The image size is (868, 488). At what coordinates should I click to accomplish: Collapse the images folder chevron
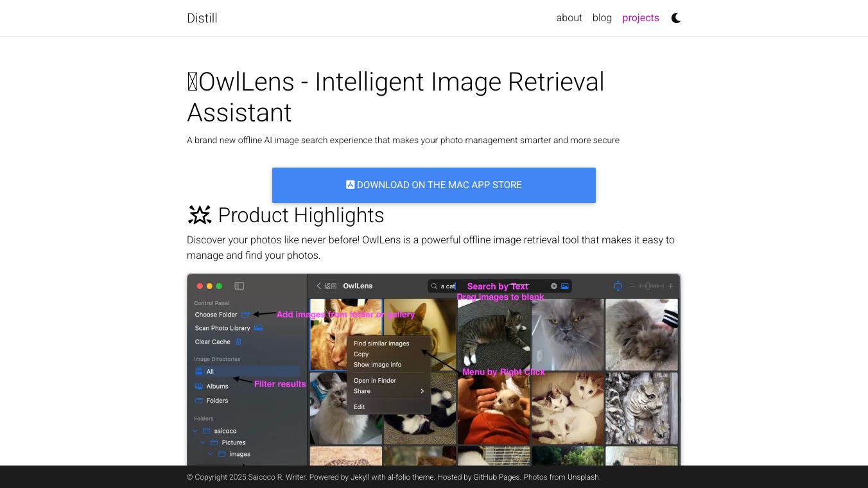(x=211, y=454)
